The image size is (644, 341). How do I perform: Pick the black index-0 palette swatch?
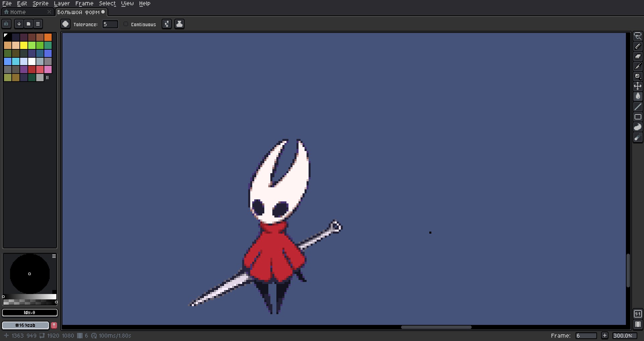[x=8, y=37]
